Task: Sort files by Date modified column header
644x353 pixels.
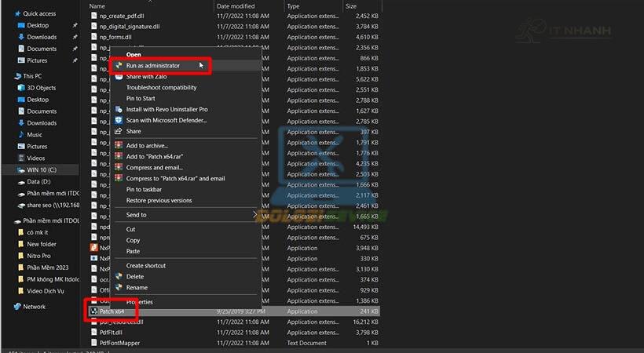Action: (235, 5)
